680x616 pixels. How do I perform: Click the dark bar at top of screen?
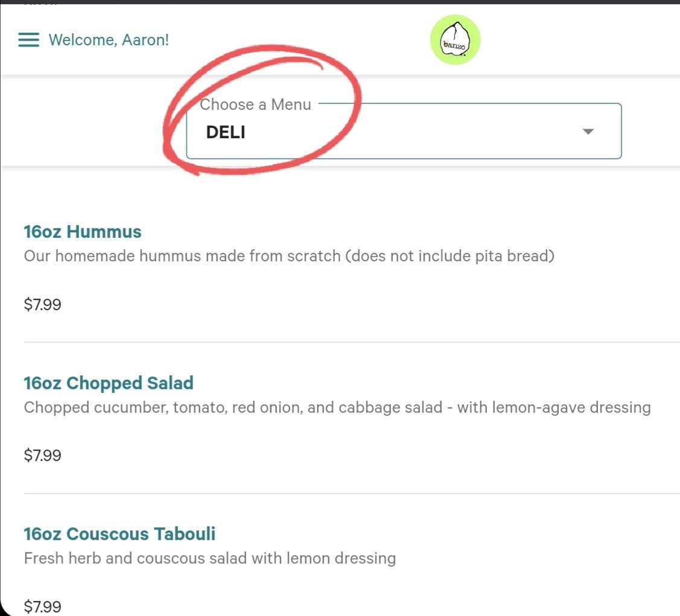[340, 2]
